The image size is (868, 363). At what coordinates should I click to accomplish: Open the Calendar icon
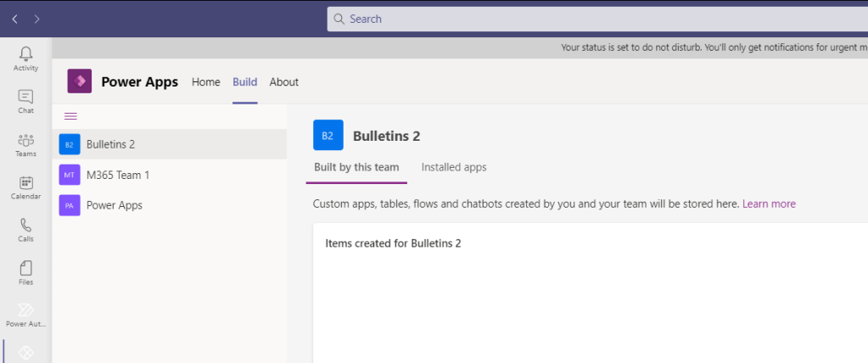tap(25, 187)
